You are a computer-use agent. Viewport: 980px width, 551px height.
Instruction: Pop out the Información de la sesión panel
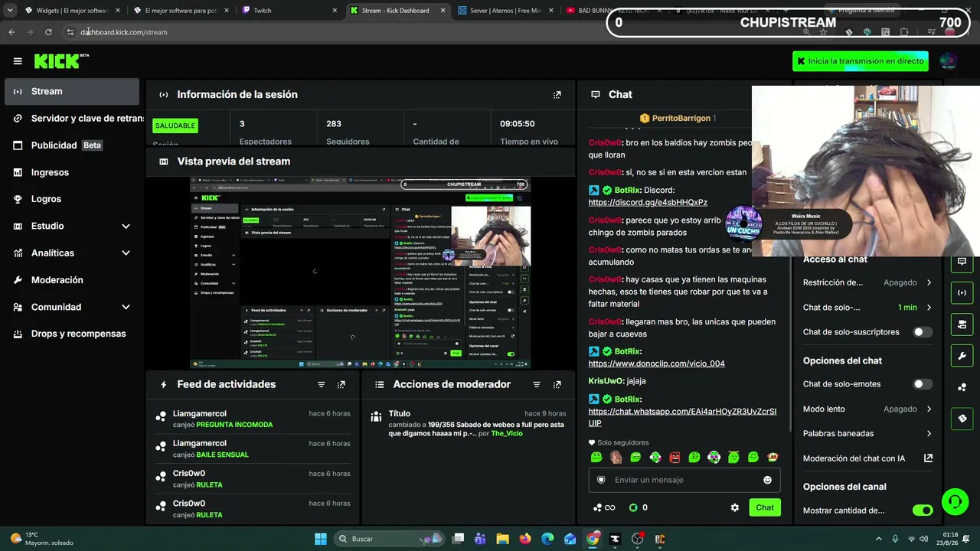coord(557,95)
